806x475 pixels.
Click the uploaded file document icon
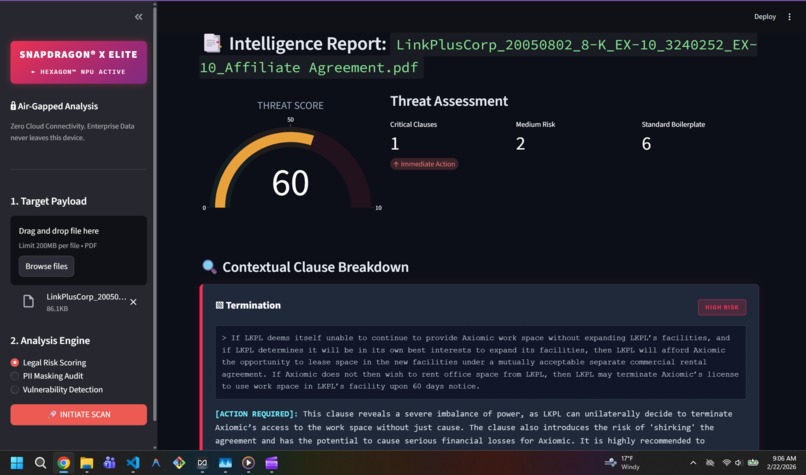(x=29, y=301)
